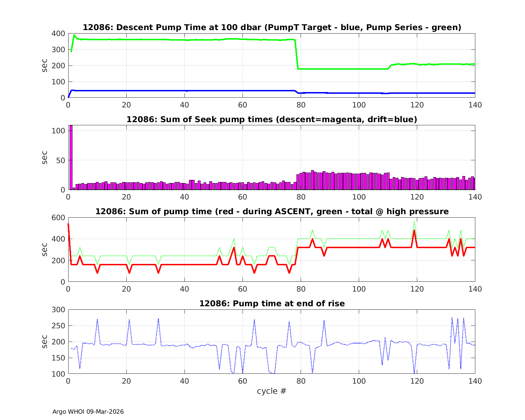Select the green Pump Series peak near cycle 2
525x420 pixels.
point(74,35)
